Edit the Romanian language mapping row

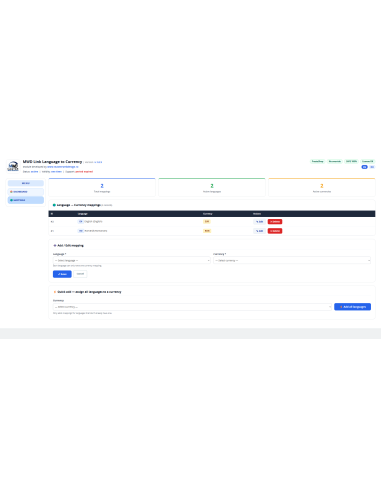(x=259, y=231)
